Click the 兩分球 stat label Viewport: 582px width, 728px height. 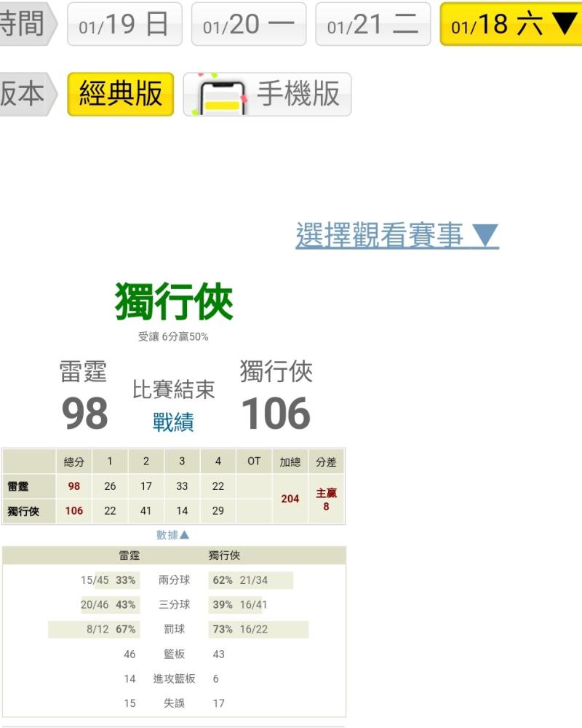pyautogui.click(x=175, y=580)
